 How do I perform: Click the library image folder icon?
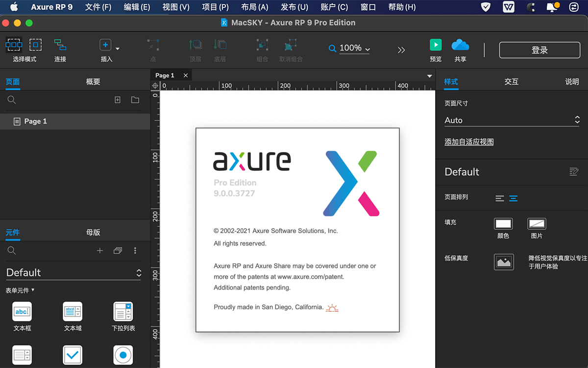point(118,251)
